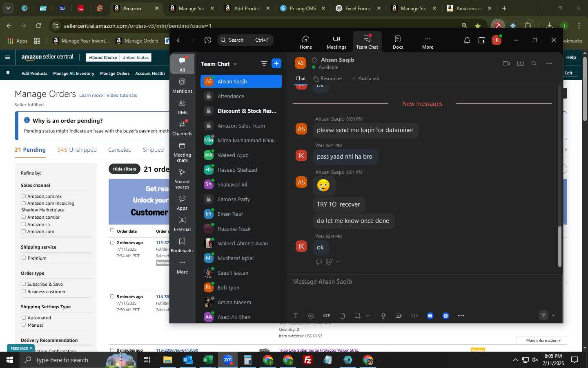Check Amazon.com.br sales channel
Viewport: 588px width, 368px height.
(24, 217)
